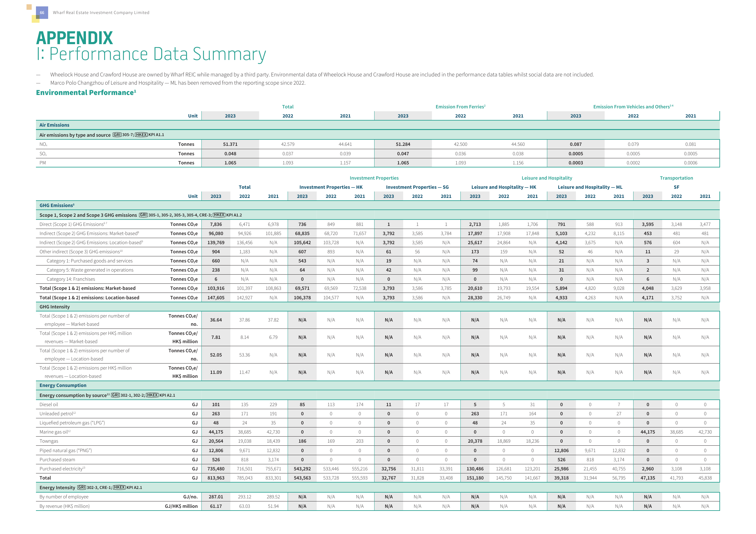Screen dimensions: 756x534
Task: Click 'Emission From Ferries' column header
Action: coord(460,107)
